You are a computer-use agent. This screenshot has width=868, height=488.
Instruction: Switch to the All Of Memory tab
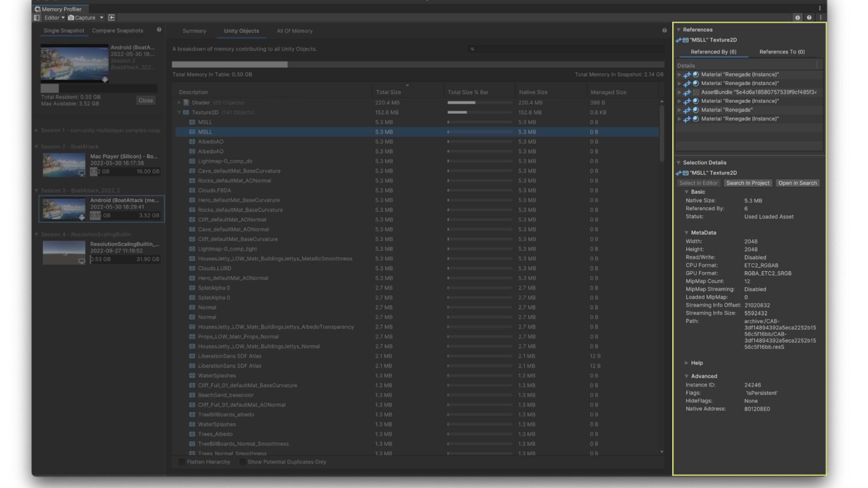coord(294,31)
